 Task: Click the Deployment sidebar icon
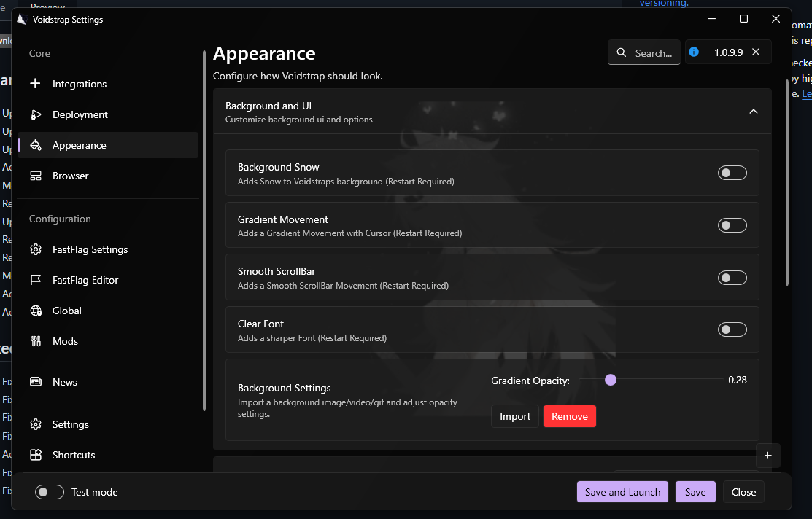point(35,114)
